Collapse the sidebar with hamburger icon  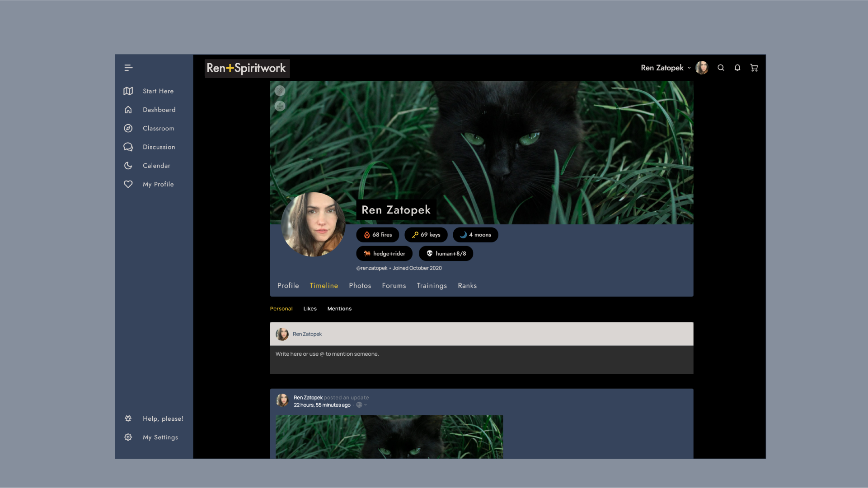coord(128,68)
